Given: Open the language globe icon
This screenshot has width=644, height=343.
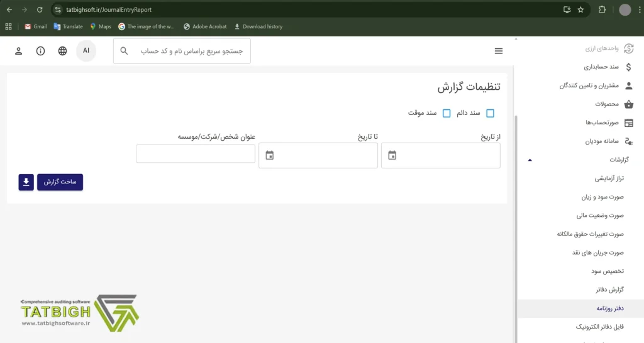Looking at the screenshot, I should (x=62, y=51).
